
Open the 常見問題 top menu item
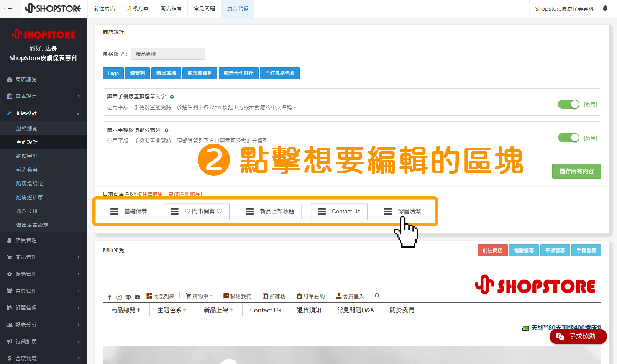[204, 8]
